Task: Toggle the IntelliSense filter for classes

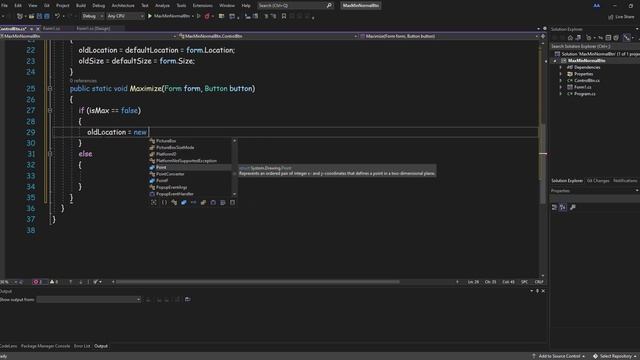Action: pyautogui.click(x=174, y=202)
